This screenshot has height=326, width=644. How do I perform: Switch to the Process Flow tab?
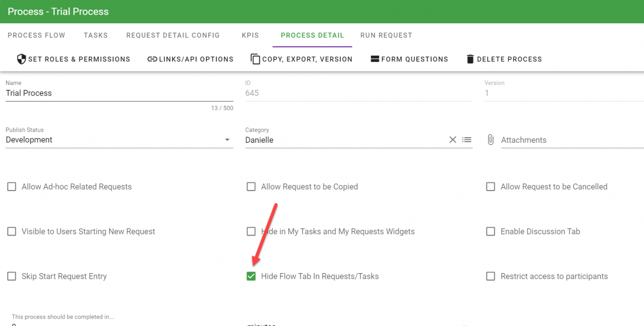(x=36, y=35)
